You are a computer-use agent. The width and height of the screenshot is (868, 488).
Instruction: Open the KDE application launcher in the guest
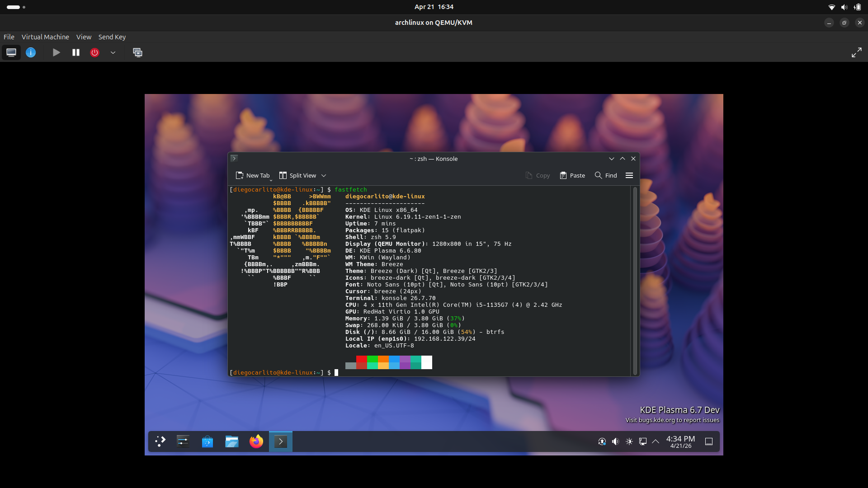point(160,441)
